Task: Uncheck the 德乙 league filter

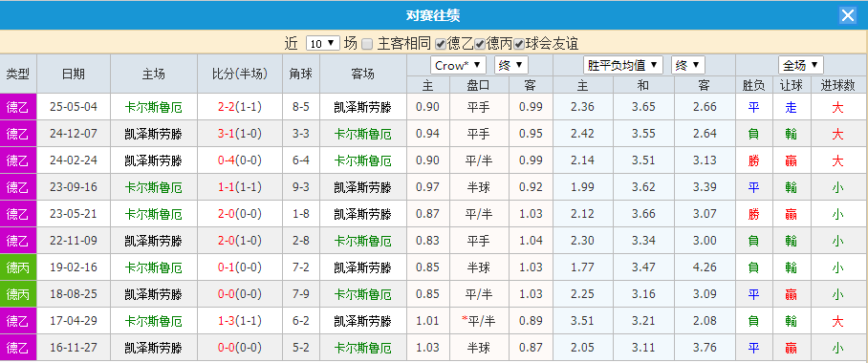Action: [x=440, y=43]
